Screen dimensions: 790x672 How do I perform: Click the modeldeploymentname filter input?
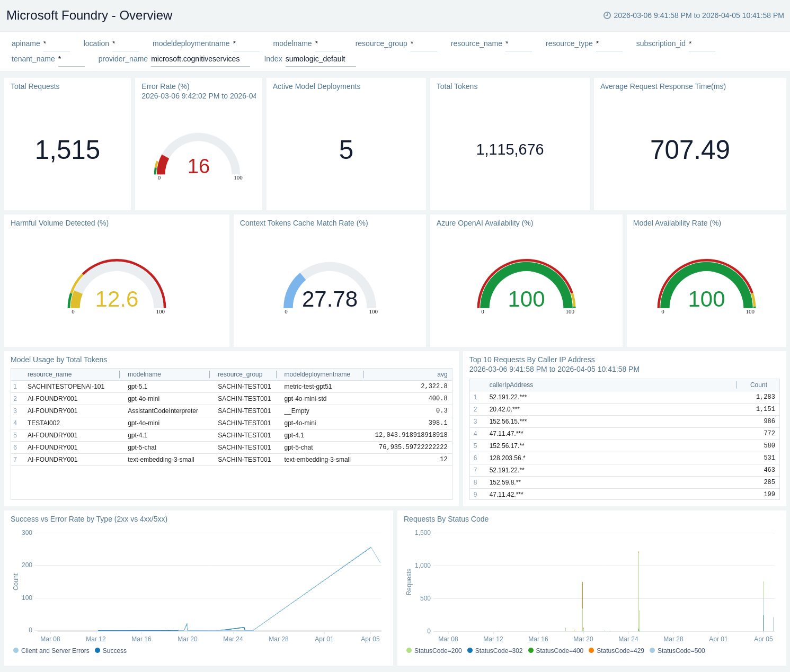pos(246,44)
